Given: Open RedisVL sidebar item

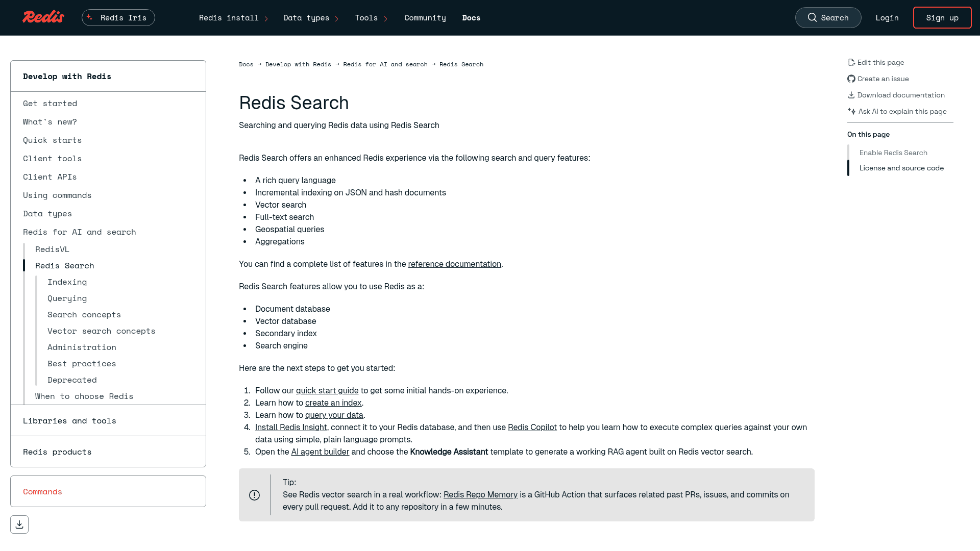Looking at the screenshot, I should coord(52,249).
